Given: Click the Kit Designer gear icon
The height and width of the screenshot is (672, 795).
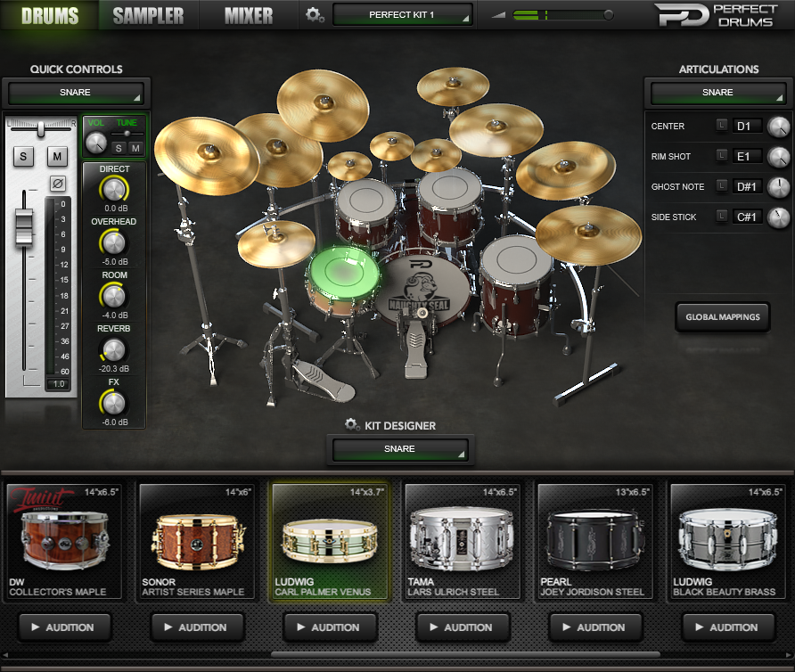Looking at the screenshot, I should tap(351, 424).
